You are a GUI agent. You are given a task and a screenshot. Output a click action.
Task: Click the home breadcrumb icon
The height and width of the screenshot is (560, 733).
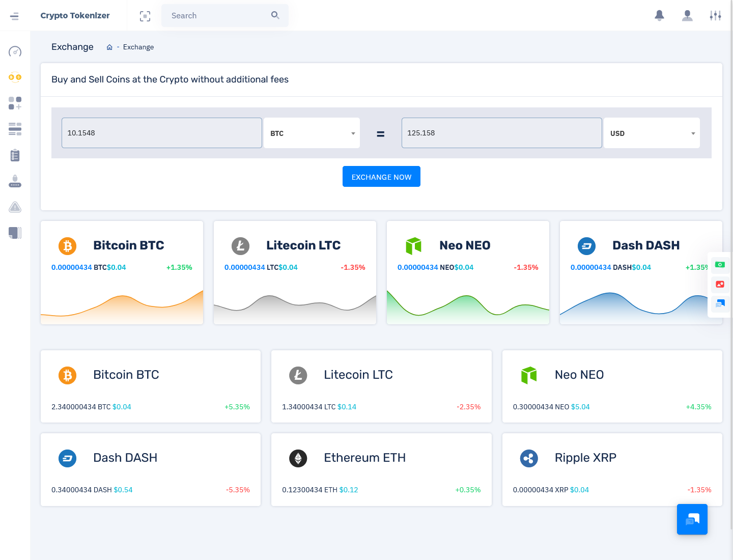(109, 47)
